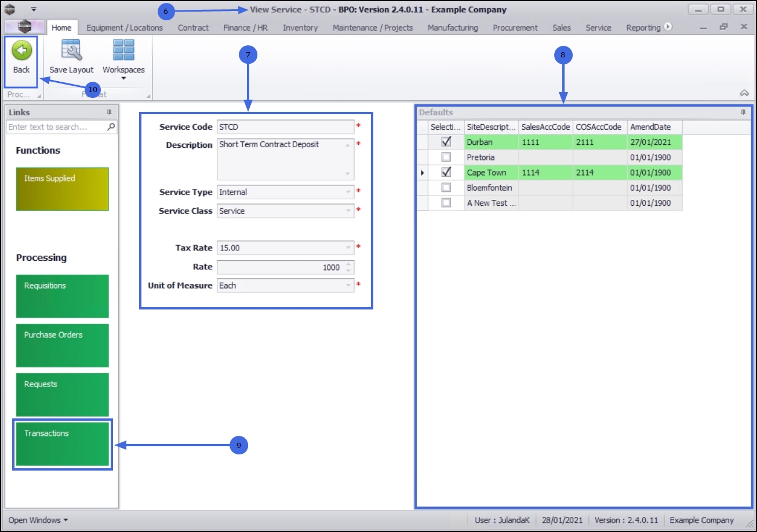Screen dimensions: 757x532
Task: Click COS account code 2114
Action: [600, 172]
